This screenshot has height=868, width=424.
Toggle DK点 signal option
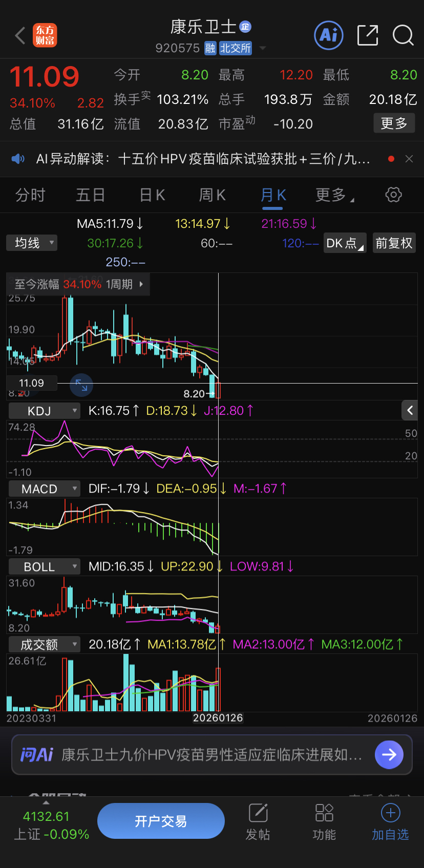point(345,243)
